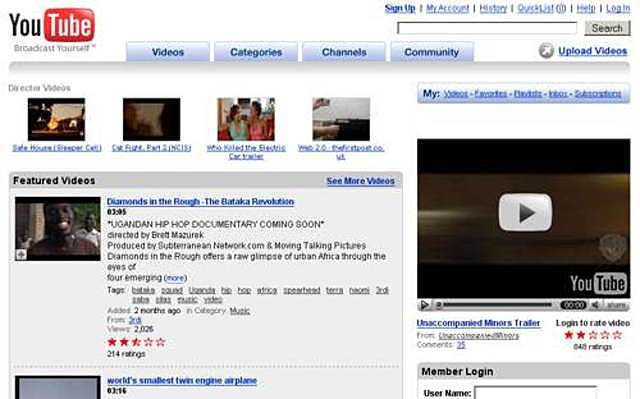Open Favorites in the My: bar
The width and height of the screenshot is (640, 399).
[491, 94]
